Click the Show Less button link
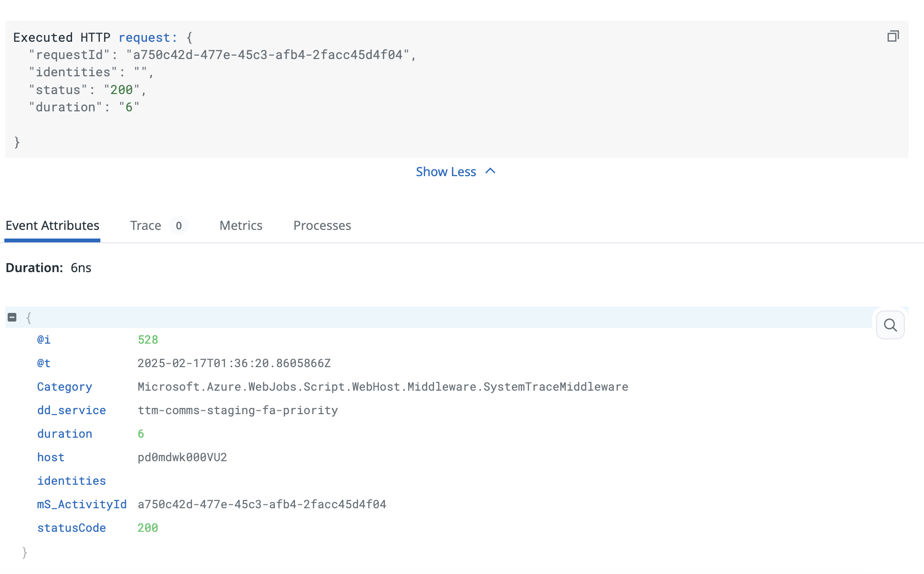The width and height of the screenshot is (924, 574). coord(456,170)
